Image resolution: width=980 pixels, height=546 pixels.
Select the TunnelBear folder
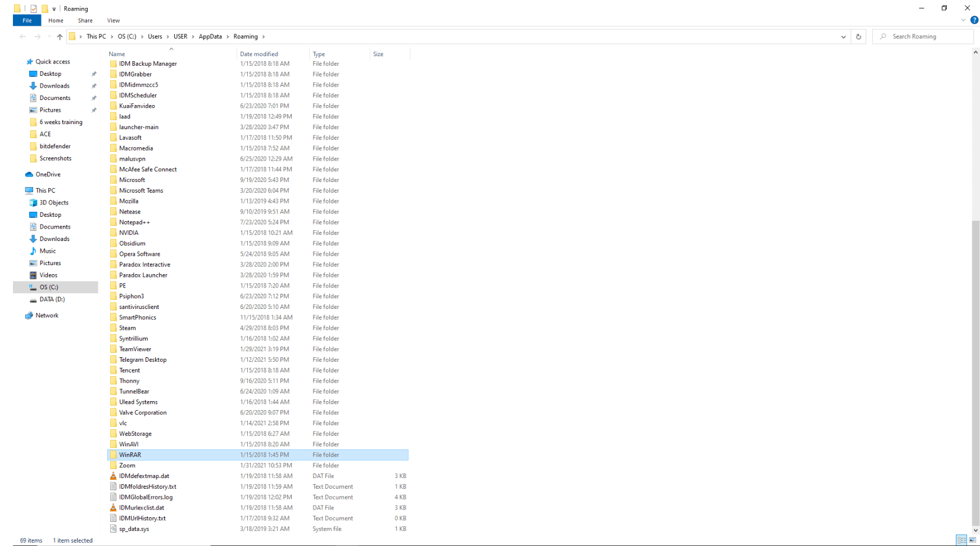click(x=134, y=392)
